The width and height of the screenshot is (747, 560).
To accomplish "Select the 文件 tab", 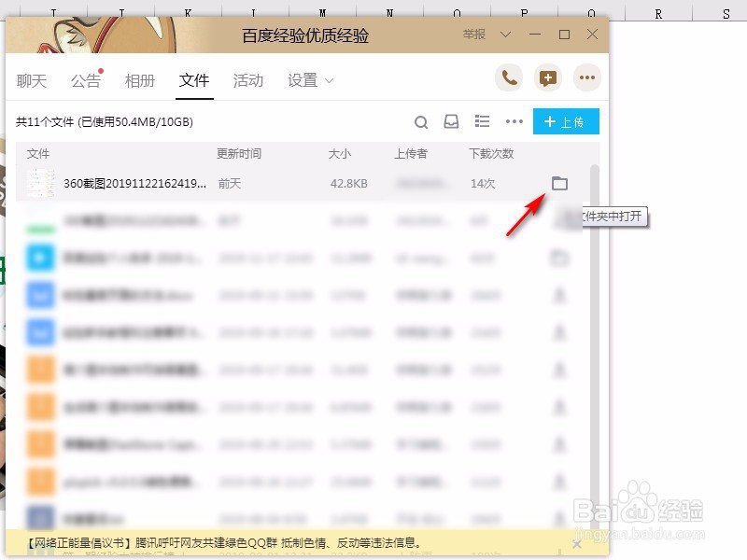I will tap(194, 80).
